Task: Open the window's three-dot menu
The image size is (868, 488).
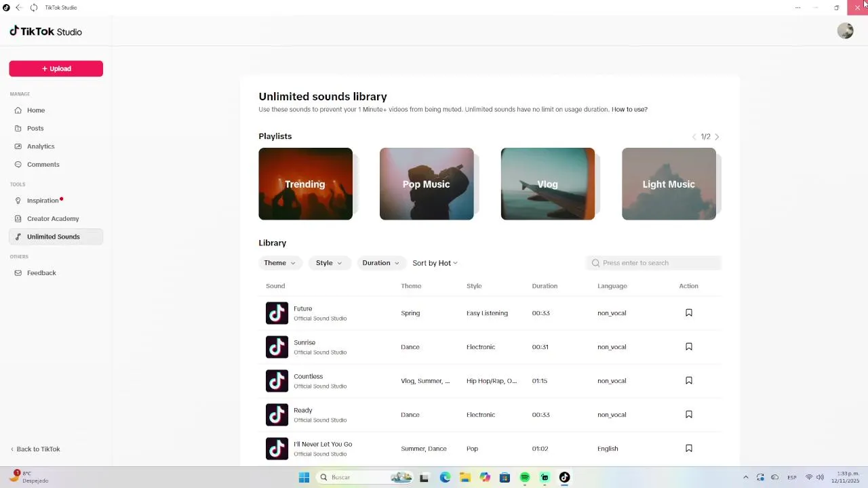Action: [x=797, y=7]
